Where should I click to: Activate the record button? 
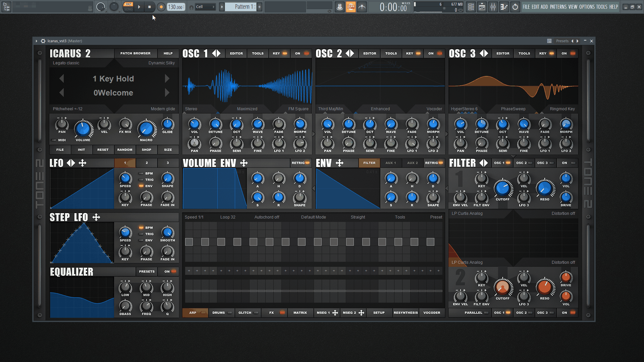pos(161,7)
